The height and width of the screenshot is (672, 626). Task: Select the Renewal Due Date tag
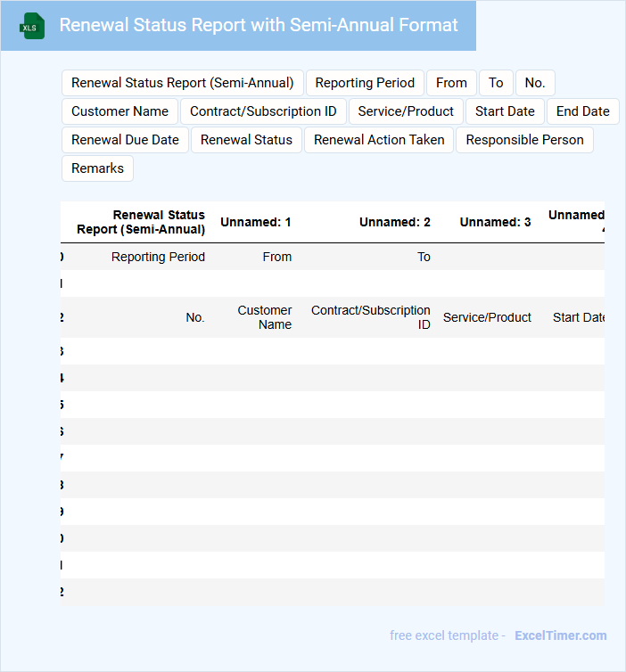coord(125,140)
